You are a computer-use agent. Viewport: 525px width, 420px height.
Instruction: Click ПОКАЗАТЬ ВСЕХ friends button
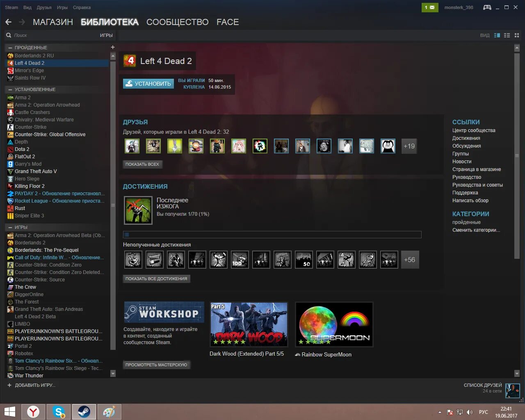[142, 164]
